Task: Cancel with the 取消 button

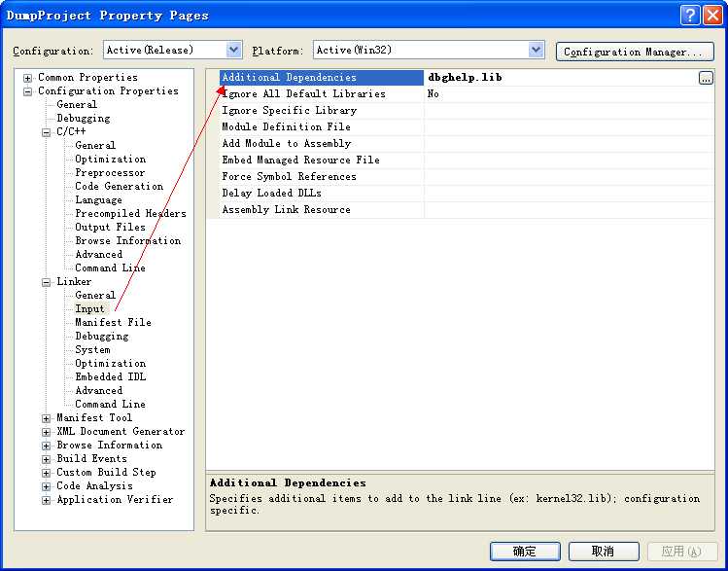Action: click(604, 552)
